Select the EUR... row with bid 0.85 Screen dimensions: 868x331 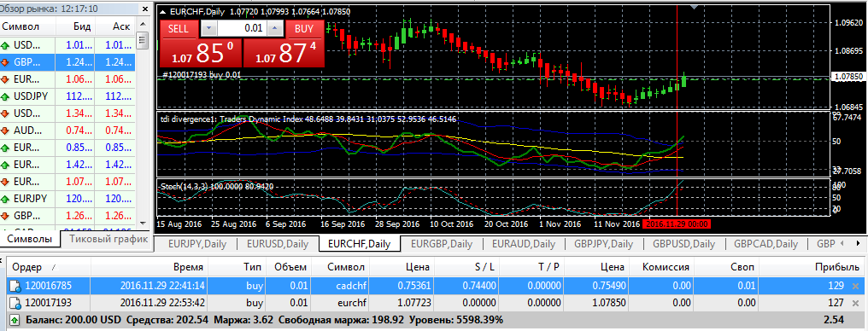click(x=67, y=148)
